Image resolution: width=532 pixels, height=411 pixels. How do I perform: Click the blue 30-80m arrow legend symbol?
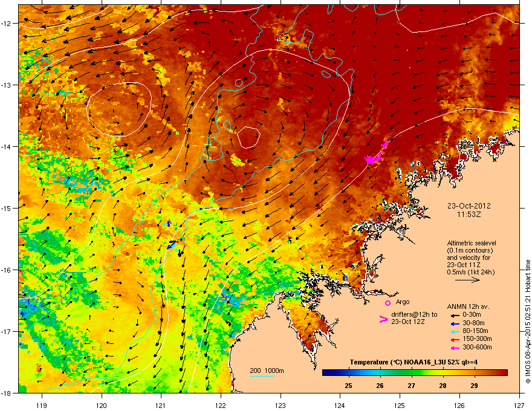[455, 323]
